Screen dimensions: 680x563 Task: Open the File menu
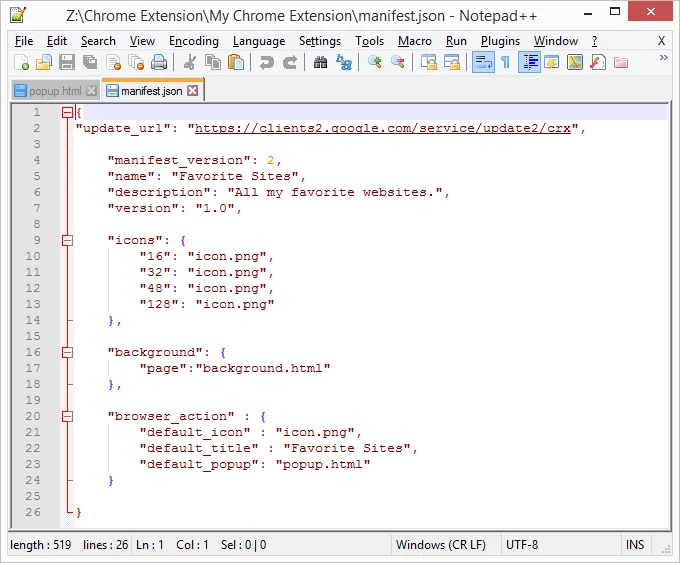tap(24, 41)
